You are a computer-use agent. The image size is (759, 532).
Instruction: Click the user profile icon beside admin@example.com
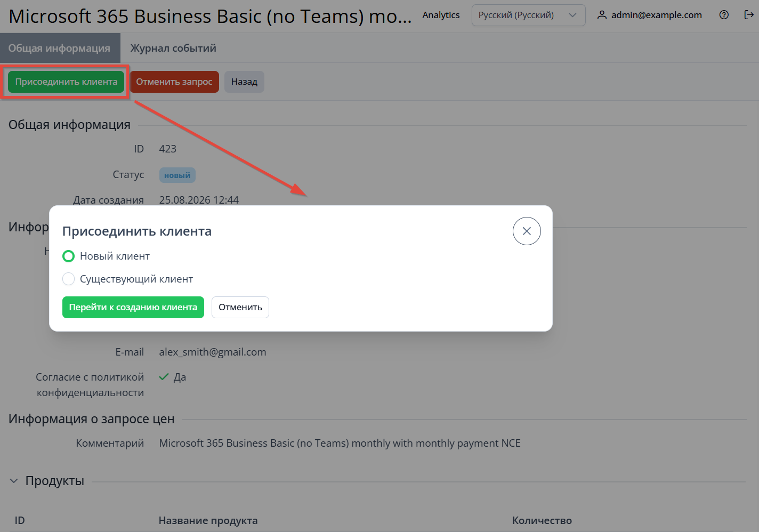click(602, 15)
